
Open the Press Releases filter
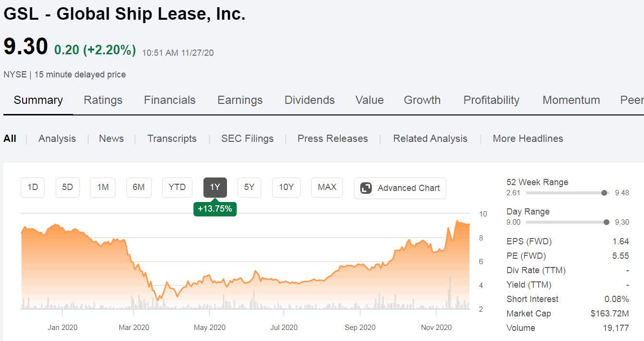(x=332, y=139)
